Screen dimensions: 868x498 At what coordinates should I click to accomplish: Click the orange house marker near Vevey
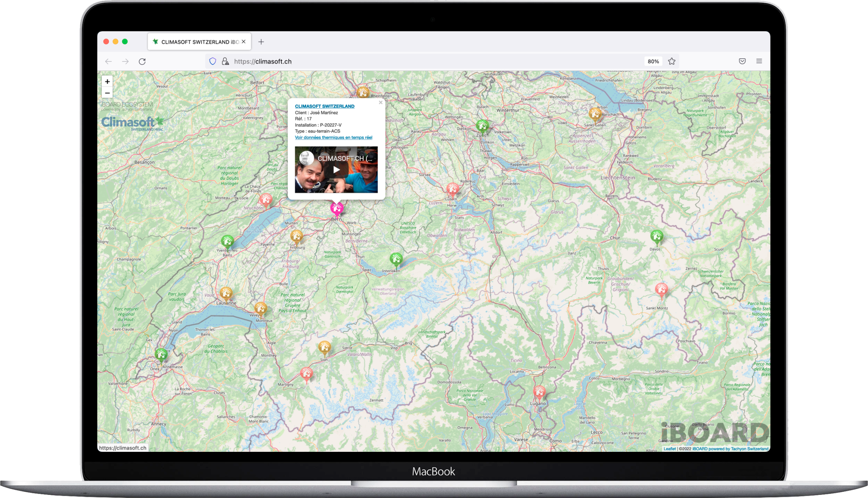[261, 309]
